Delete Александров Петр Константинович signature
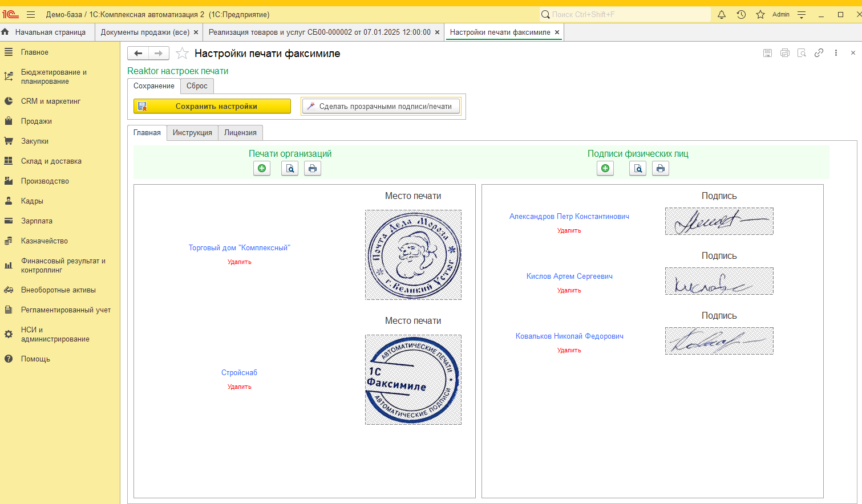 569,231
